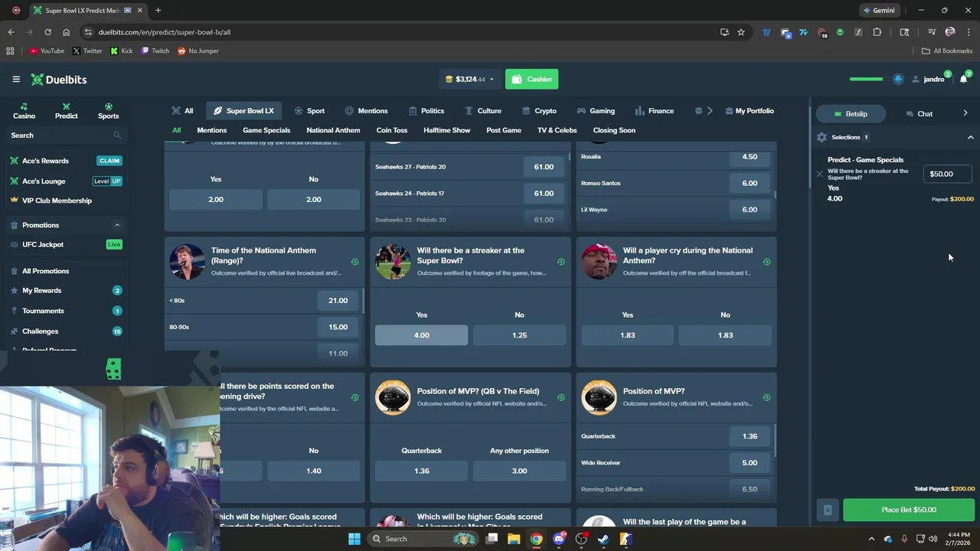Clear betslip with trash icon
This screenshot has height=551, width=980.
point(828,510)
